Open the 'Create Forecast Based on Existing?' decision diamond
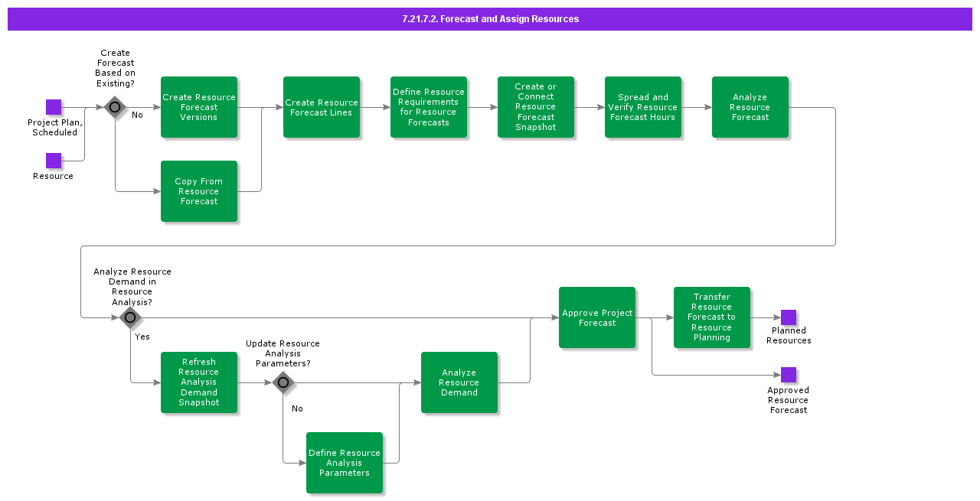The width and height of the screenshot is (980, 501). (x=115, y=108)
